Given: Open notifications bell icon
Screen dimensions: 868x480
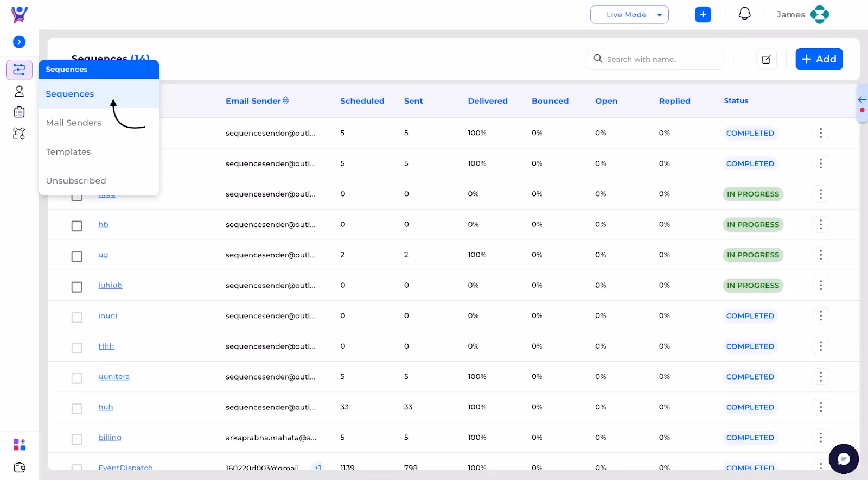Looking at the screenshot, I should [x=745, y=14].
